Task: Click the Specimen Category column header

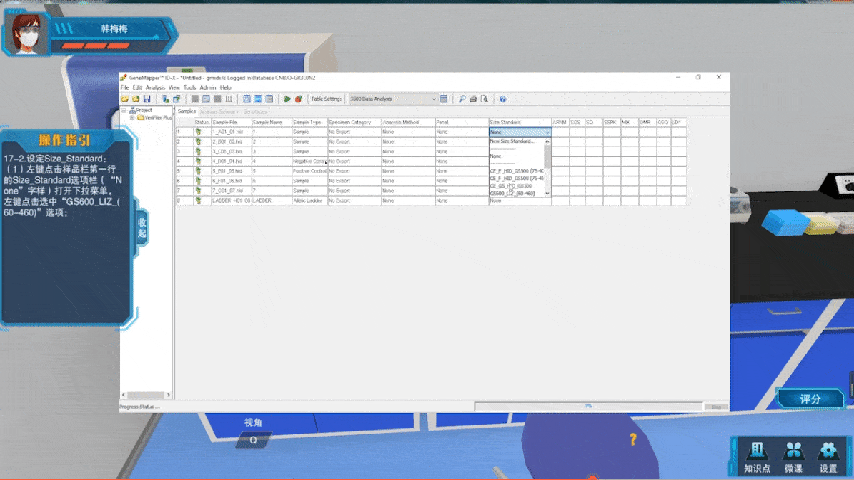Action: tap(353, 123)
